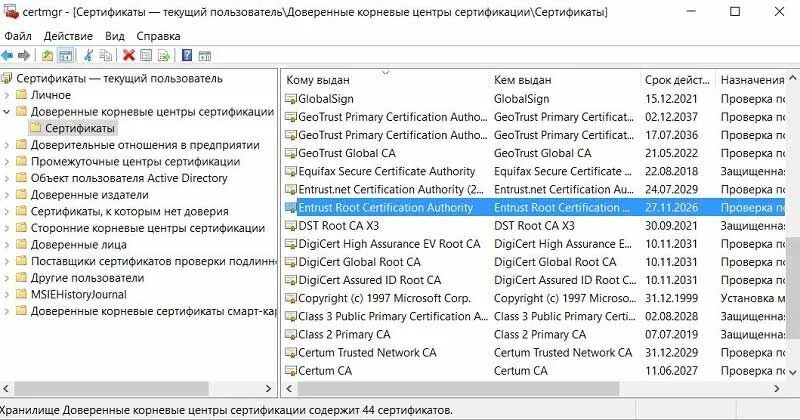Click the certmgr icon in the title bar
Screen dimensions: 800x420
pos(11,11)
